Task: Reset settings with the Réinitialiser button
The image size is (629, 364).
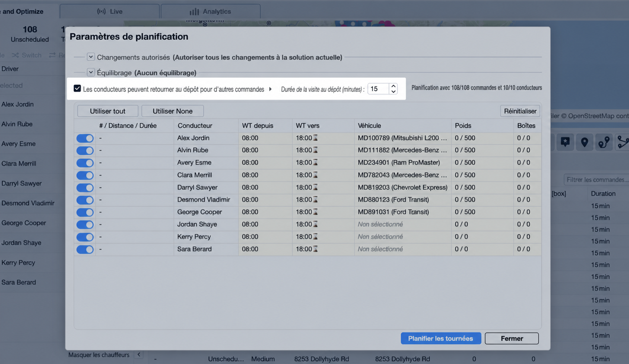Action: coord(520,111)
